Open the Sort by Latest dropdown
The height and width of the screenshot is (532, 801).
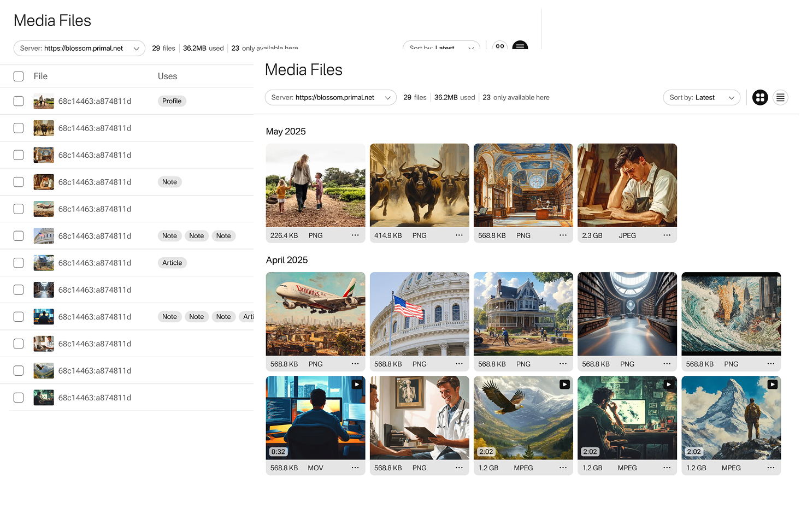(701, 98)
